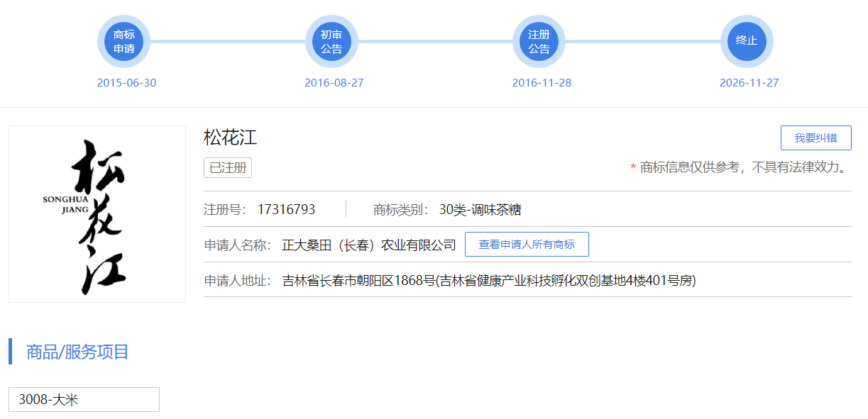This screenshot has height=419, width=868.
Task: Click the 商标类别 label
Action: [x=401, y=210]
